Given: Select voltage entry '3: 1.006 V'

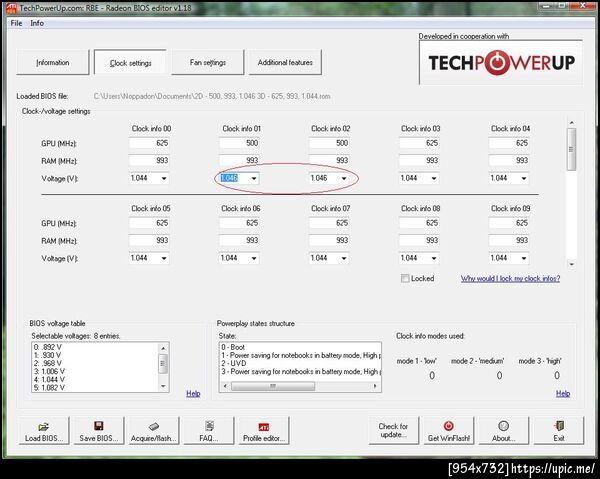Looking at the screenshot, I should [49, 371].
